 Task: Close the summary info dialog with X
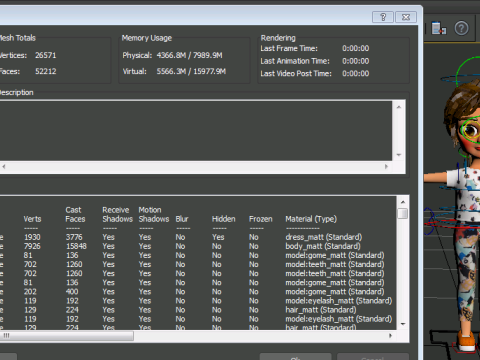tap(406, 17)
